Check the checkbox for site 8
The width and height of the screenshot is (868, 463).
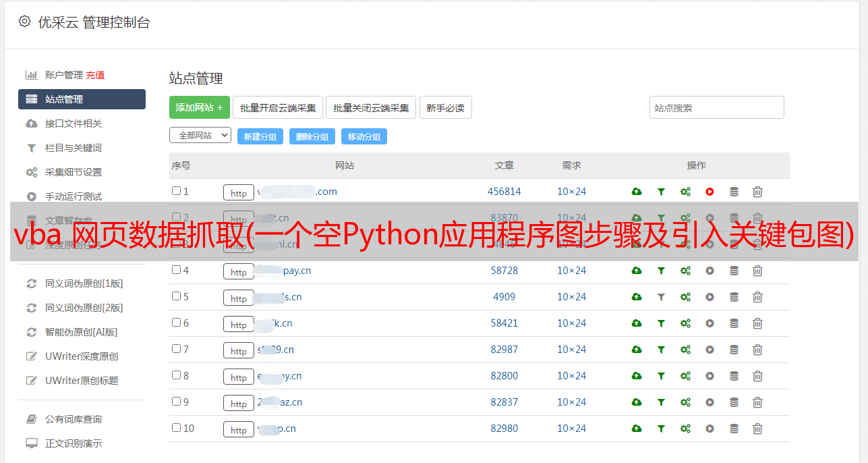[x=176, y=375]
